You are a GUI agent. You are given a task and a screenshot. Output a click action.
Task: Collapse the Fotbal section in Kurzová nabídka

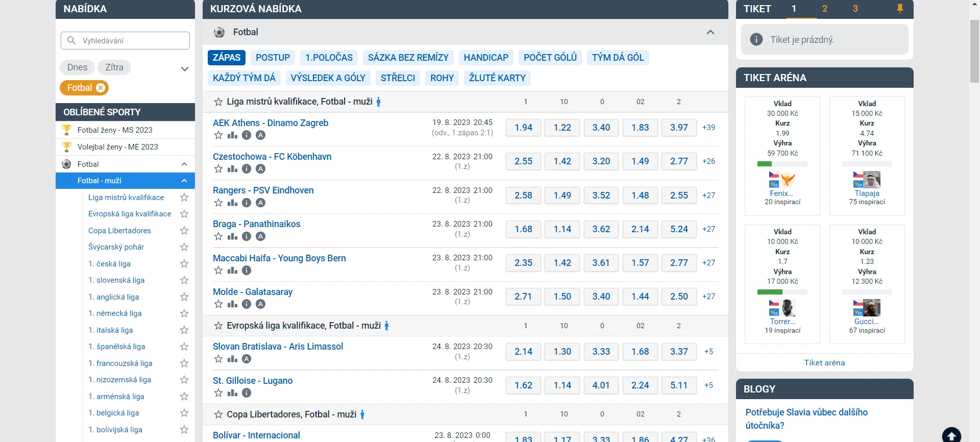pos(710,32)
